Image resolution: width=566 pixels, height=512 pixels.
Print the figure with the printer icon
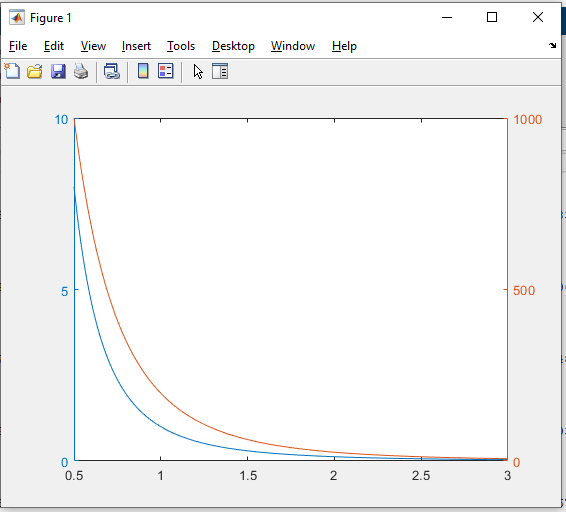coord(81,71)
